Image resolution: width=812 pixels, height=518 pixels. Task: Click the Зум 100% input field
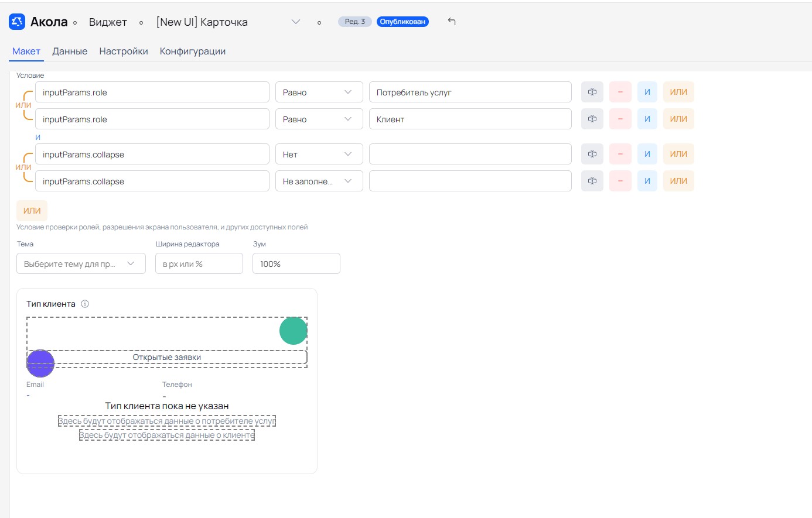coord(296,263)
